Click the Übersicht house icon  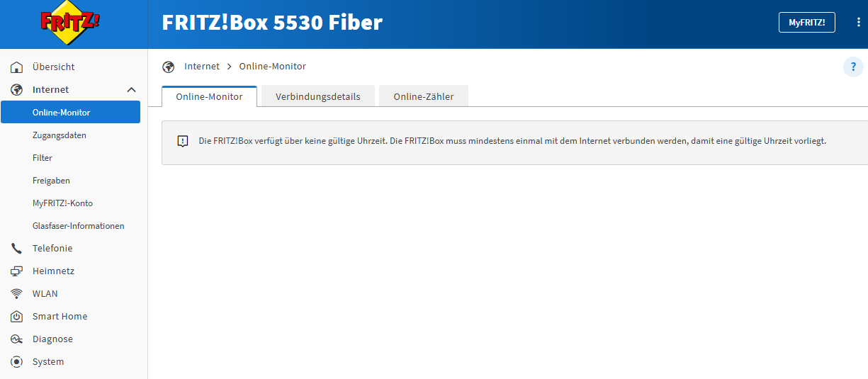pyautogui.click(x=17, y=67)
